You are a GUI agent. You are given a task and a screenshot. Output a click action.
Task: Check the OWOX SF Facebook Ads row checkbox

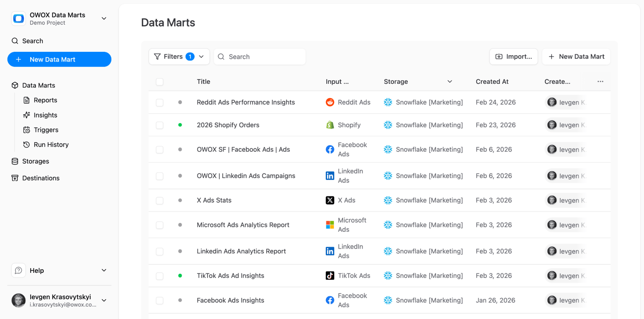pyautogui.click(x=160, y=150)
